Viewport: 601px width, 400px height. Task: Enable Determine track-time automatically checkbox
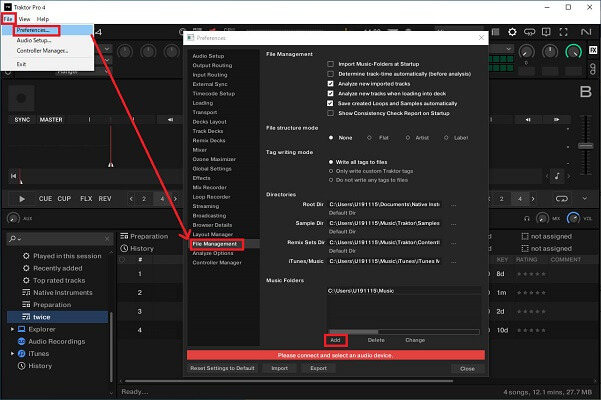click(x=330, y=74)
